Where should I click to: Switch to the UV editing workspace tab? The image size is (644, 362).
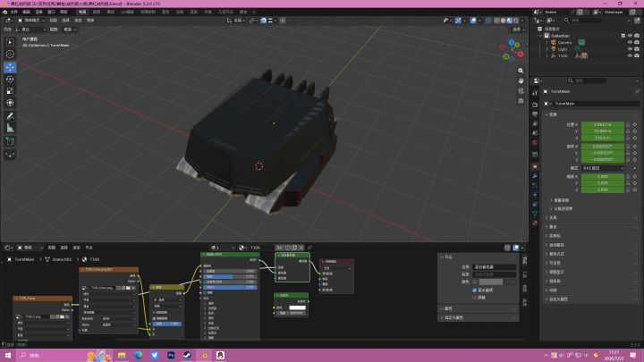(127, 12)
